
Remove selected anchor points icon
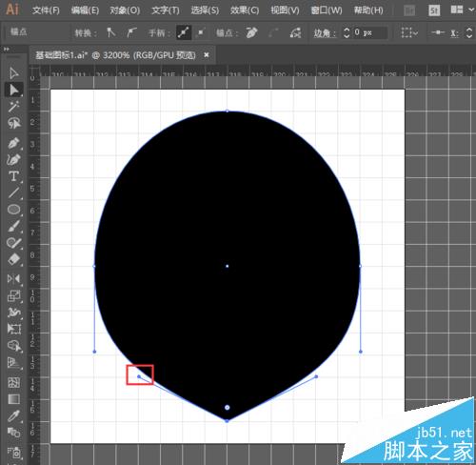(251, 32)
